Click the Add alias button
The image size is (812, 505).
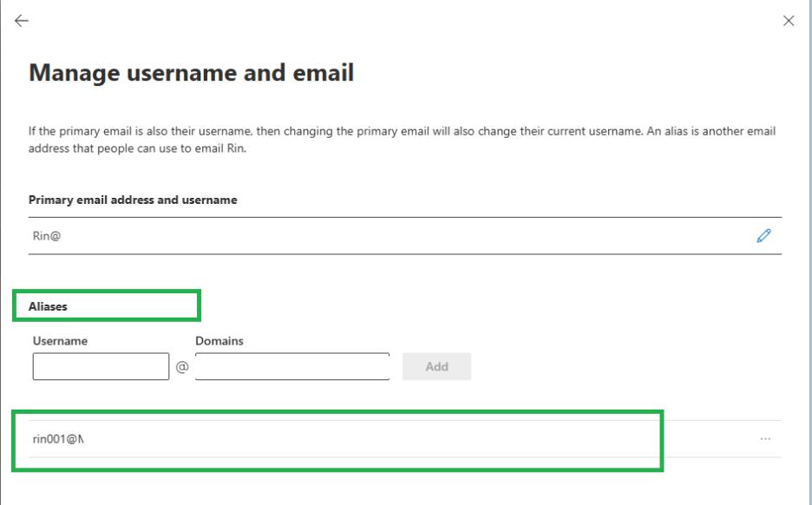tap(436, 366)
